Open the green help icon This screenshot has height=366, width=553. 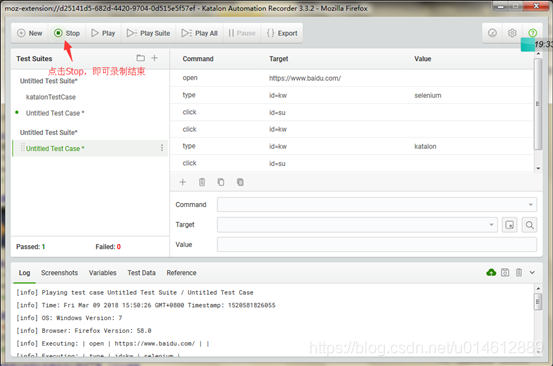click(x=533, y=33)
